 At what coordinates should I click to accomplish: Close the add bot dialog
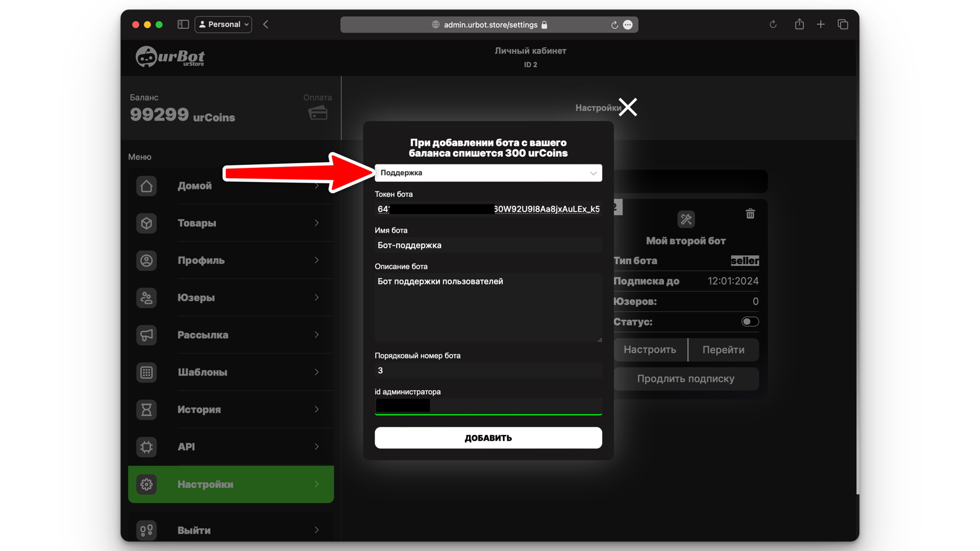628,107
